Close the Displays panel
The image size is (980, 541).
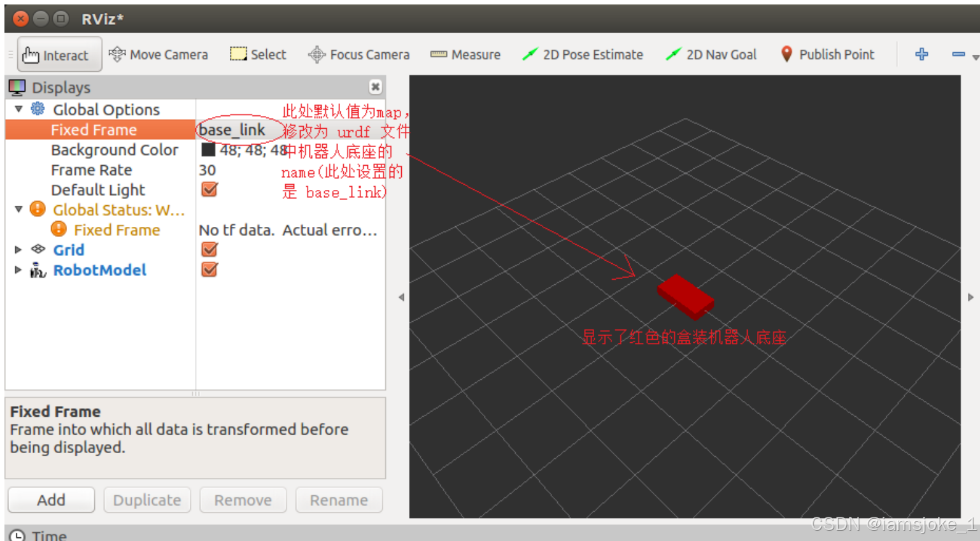(376, 87)
